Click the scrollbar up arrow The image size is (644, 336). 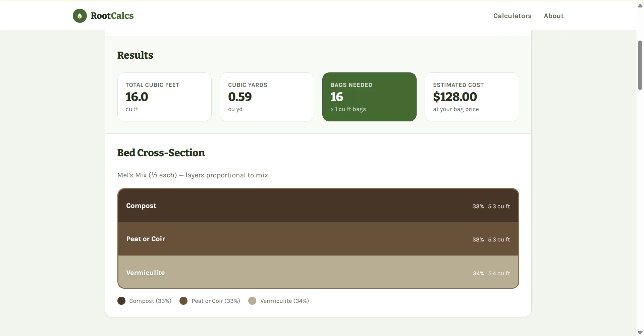(x=640, y=5)
